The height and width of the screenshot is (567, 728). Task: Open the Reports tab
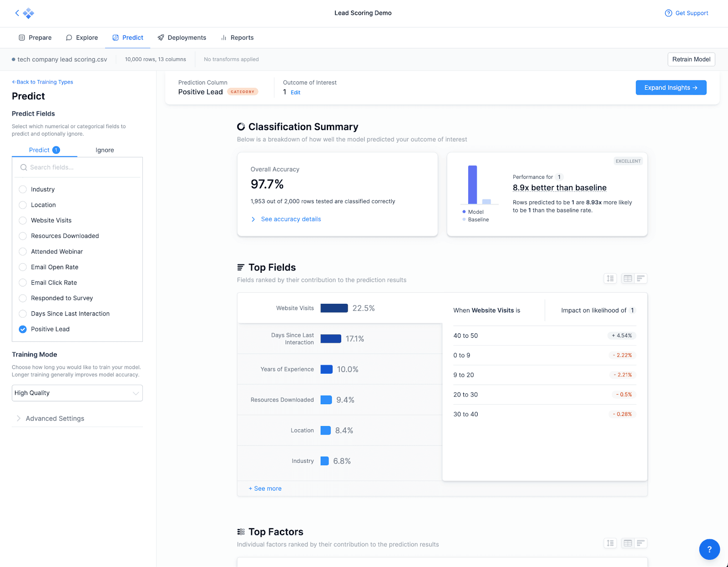point(237,38)
